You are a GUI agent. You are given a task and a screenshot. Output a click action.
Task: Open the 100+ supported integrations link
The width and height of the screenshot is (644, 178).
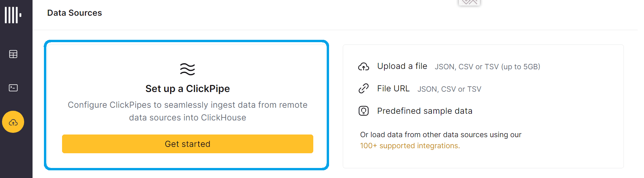(x=410, y=146)
